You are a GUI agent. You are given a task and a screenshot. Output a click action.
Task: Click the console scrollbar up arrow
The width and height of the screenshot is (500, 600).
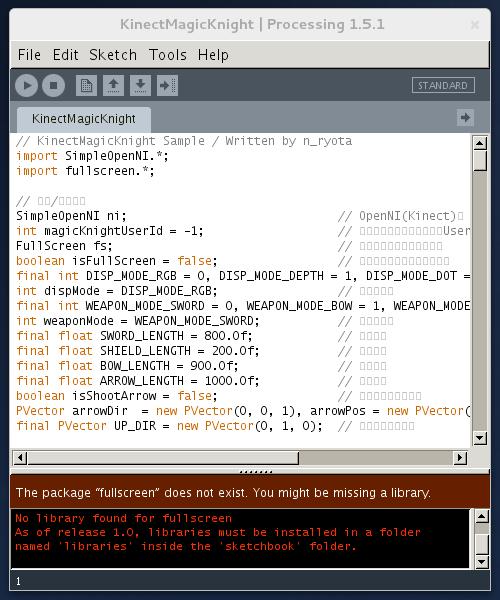(482, 517)
